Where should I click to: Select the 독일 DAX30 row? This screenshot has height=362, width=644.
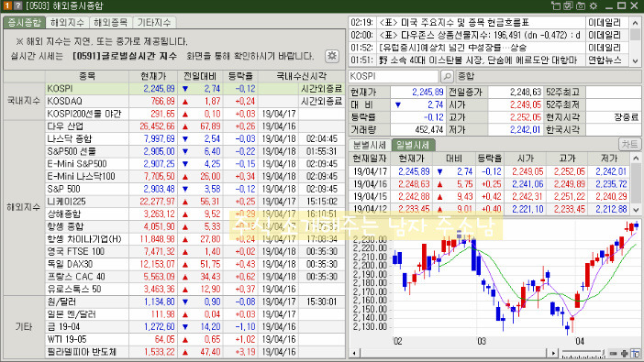pyautogui.click(x=194, y=264)
